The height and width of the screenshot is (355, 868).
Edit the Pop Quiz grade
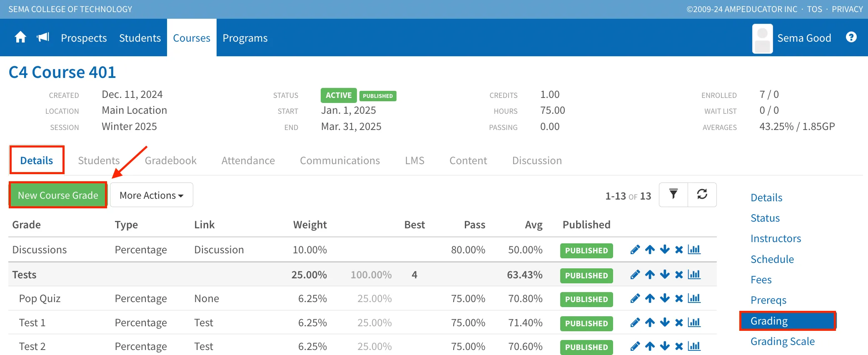coord(635,298)
